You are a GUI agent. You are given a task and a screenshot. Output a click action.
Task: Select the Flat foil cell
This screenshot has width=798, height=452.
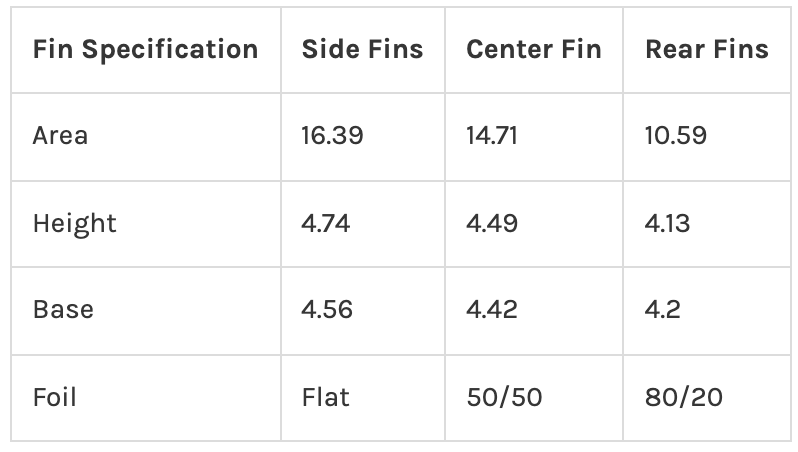click(326, 397)
